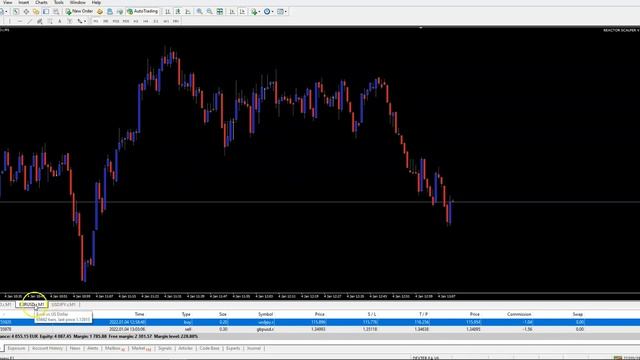The image size is (640, 360).
Task: Tile chart windows with grid icon
Action: 220,11
